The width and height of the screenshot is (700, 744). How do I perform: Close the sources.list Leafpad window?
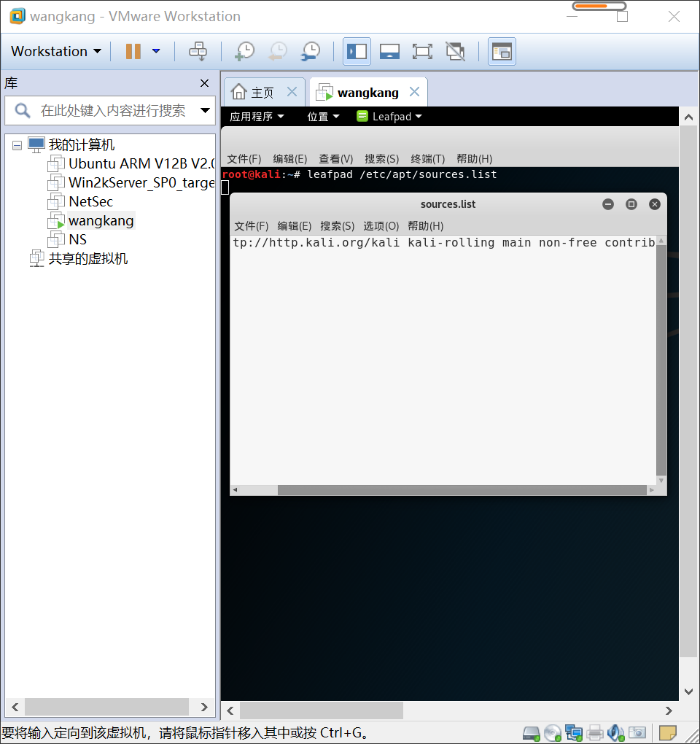tap(655, 204)
